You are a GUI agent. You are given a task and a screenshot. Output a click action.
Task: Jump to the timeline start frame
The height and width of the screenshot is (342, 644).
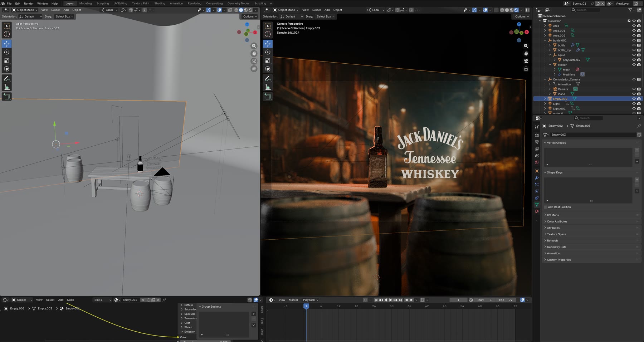(x=376, y=300)
